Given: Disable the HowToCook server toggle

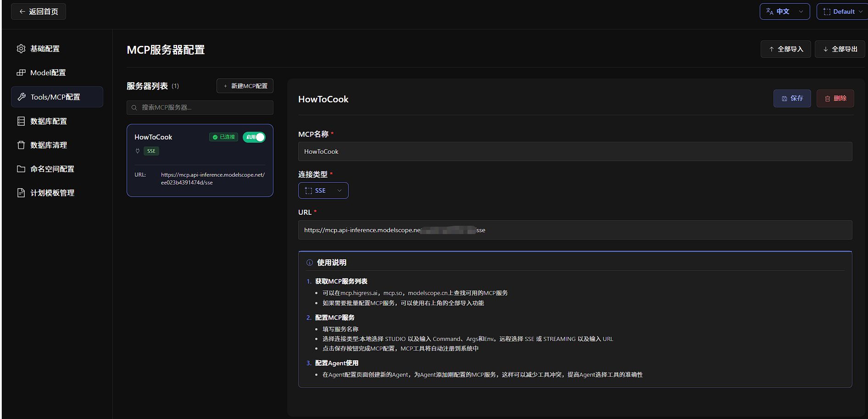Looking at the screenshot, I should click(x=254, y=137).
